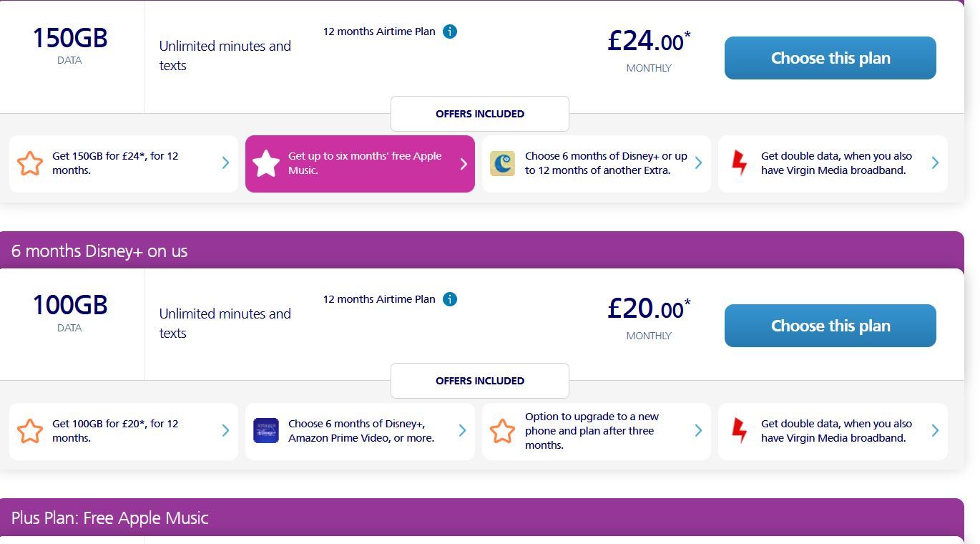Screen dimensions: 980x544
Task: Select the moon logo on the Disney+ offer card
Action: [x=503, y=163]
